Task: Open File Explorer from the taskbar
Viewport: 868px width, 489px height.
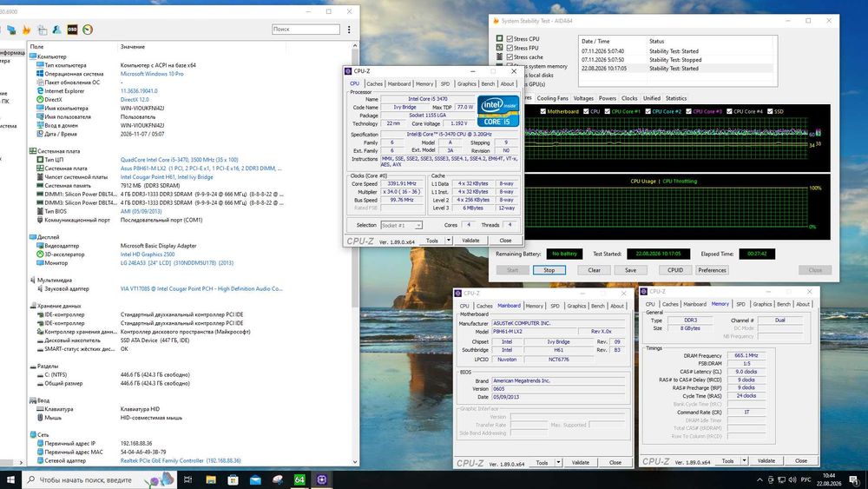Action: (x=211, y=479)
